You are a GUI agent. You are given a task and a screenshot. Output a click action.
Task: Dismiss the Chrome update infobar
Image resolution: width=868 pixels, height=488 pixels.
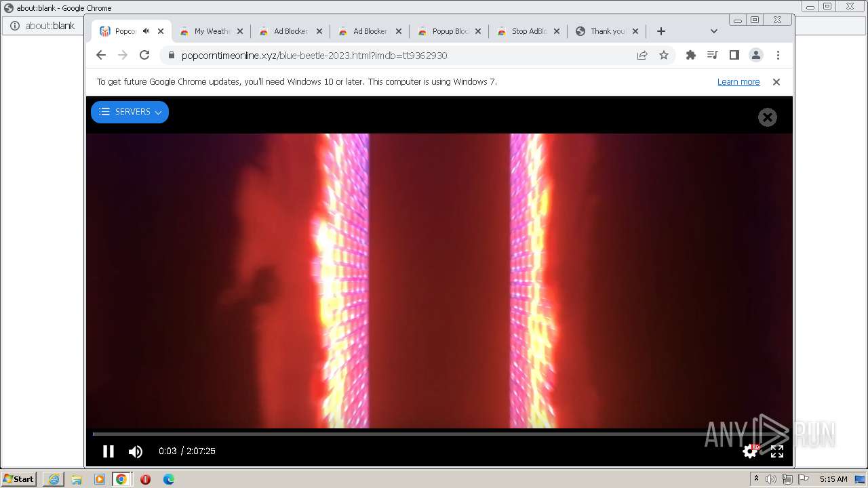point(776,82)
